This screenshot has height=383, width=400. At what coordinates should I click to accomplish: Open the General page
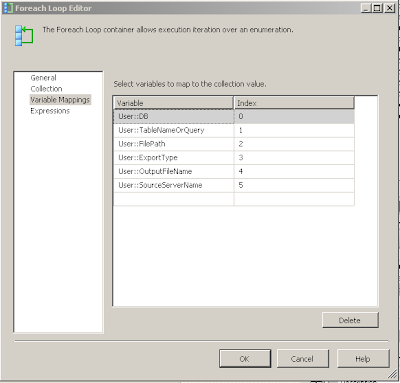pyautogui.click(x=43, y=78)
